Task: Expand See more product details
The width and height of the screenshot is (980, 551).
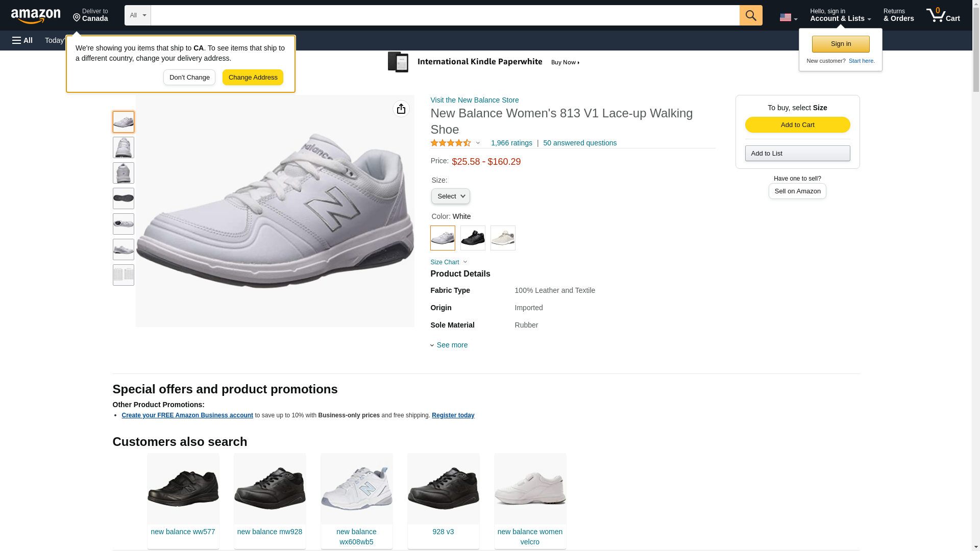Action: coord(451,345)
